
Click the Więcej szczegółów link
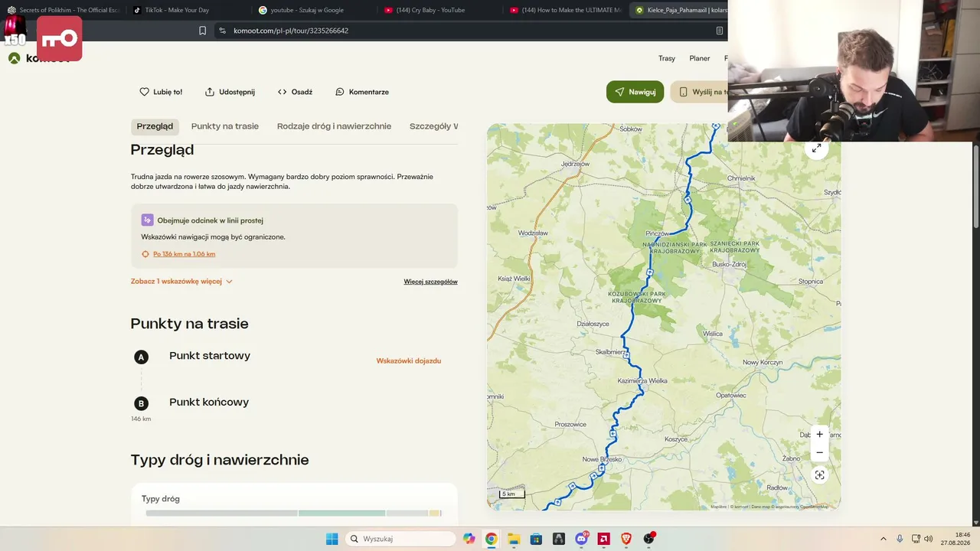[430, 282]
